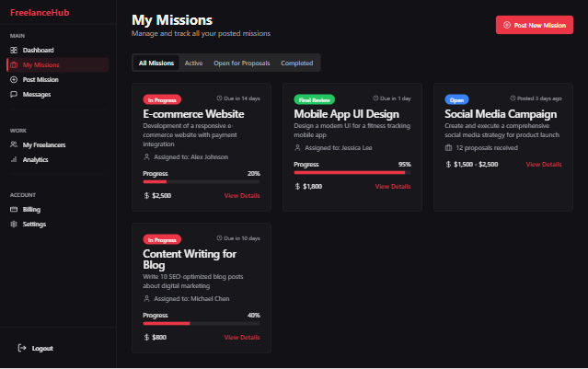Click the Mobile App UI Design progress bar
The width and height of the screenshot is (588, 369).
tap(352, 172)
